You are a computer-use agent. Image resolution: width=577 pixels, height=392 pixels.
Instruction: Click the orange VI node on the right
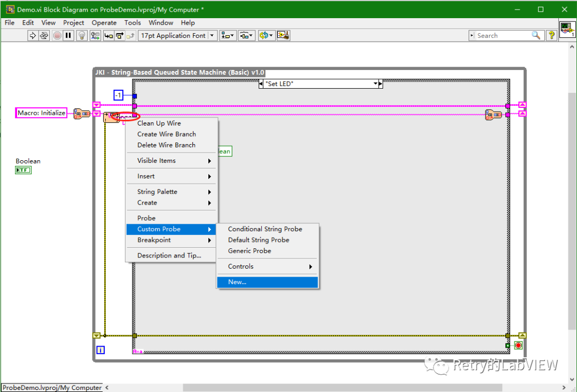(x=493, y=115)
